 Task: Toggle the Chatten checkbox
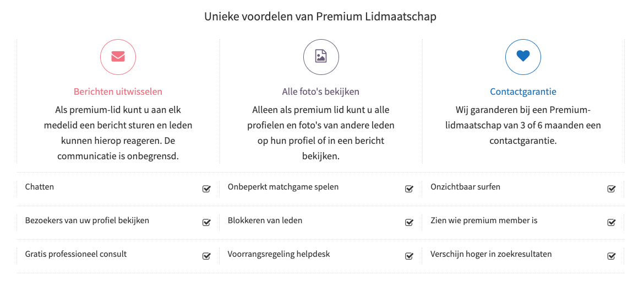click(206, 188)
